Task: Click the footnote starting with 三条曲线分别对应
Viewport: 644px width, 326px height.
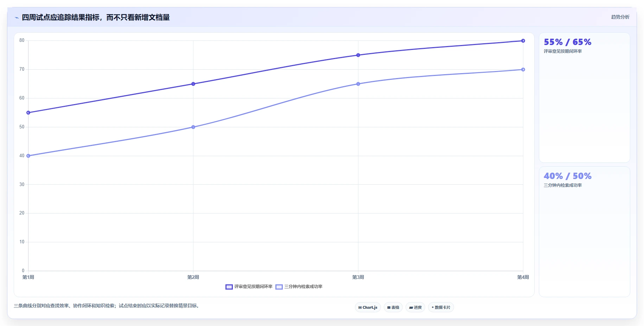Action: click(x=107, y=306)
